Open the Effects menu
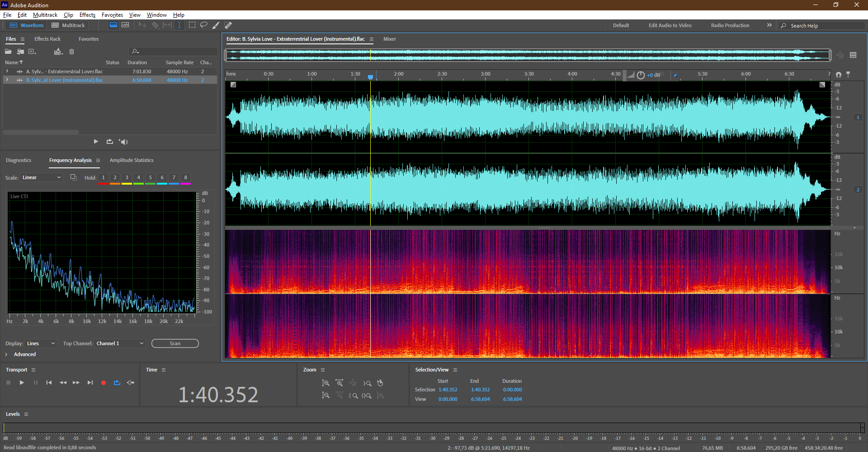The height and width of the screenshot is (452, 868). [87, 15]
